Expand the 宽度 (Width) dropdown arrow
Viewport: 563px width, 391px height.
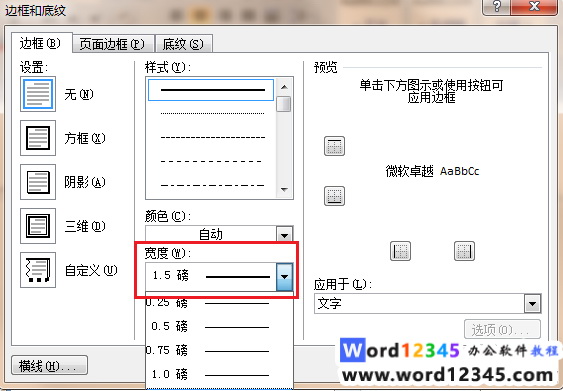click(284, 276)
